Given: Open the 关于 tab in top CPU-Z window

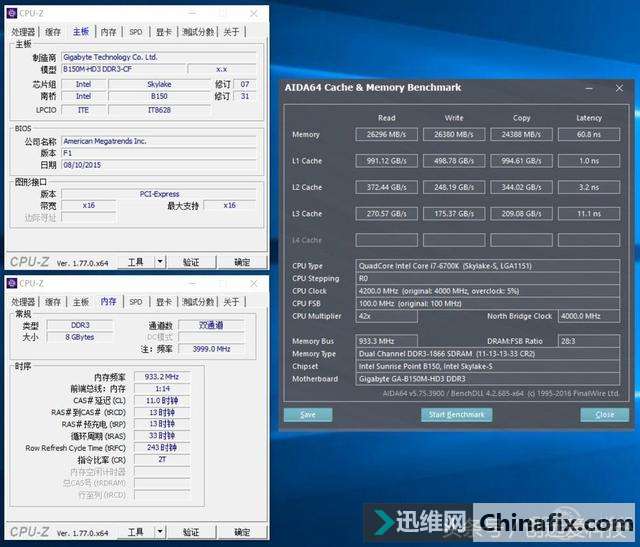Looking at the screenshot, I should (x=231, y=32).
